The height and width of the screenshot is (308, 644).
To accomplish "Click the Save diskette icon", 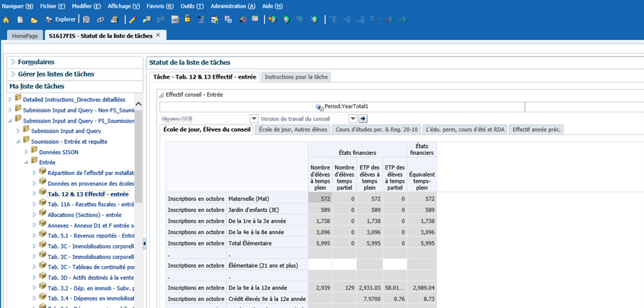I will [x=87, y=19].
